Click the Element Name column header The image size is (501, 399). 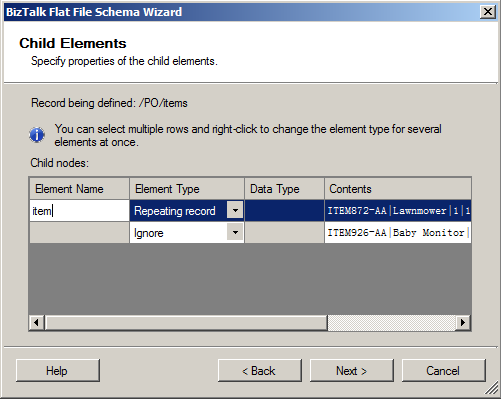coord(79,189)
